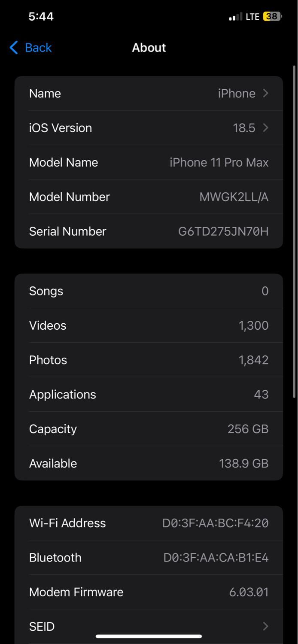Screen dimensions: 298x644
Task: Tap the Modem Firmware row
Action: pos(149,592)
